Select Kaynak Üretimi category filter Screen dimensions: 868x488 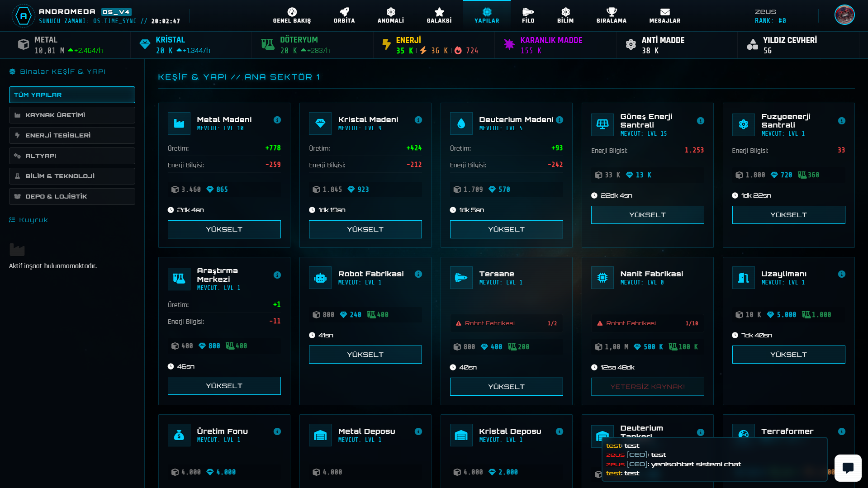(72, 115)
